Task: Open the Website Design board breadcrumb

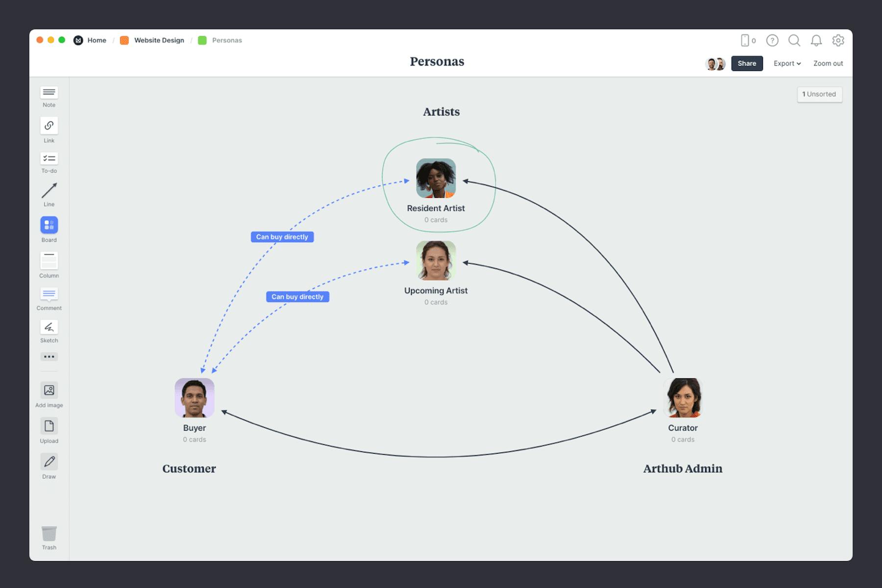Action: tap(159, 40)
